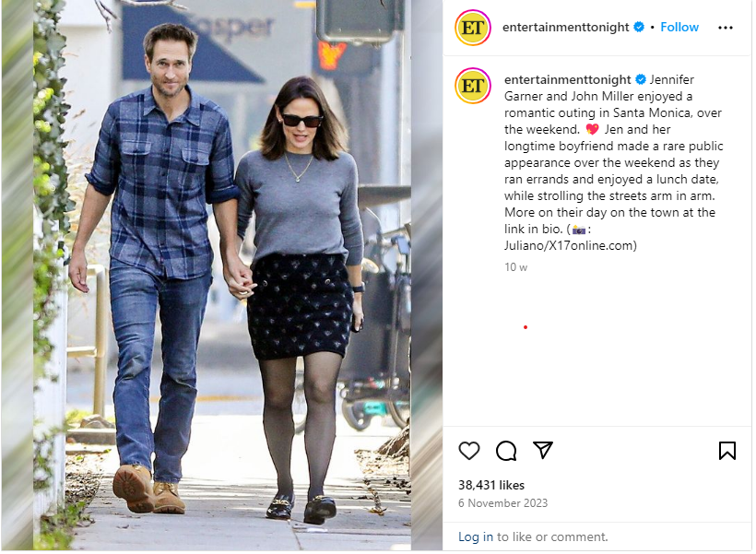Click the heart emoji in the caption
This screenshot has width=756, height=554.
[592, 129]
